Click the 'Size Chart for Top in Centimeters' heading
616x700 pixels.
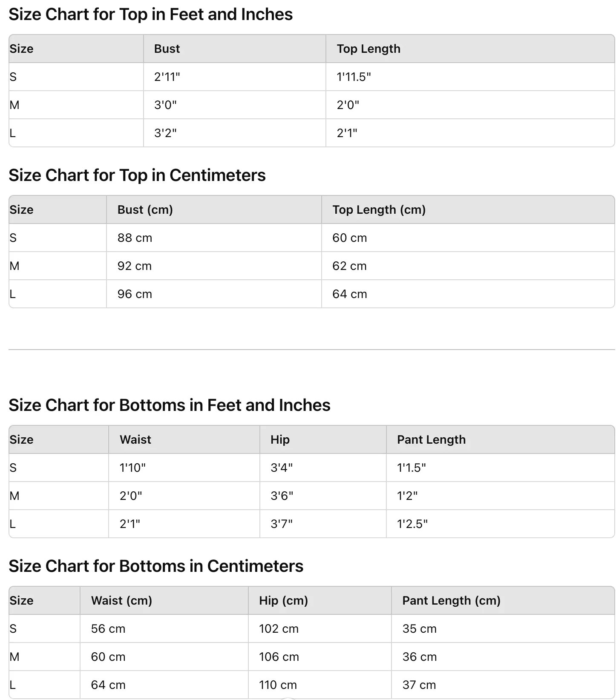click(137, 175)
